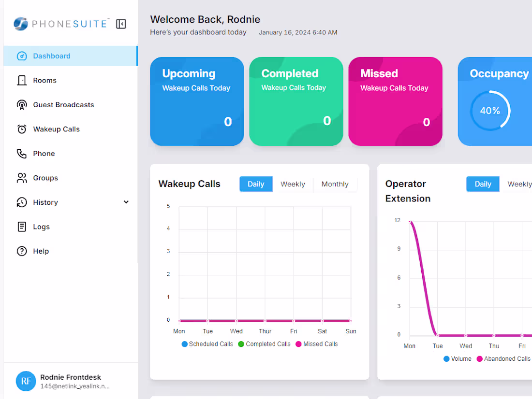Open the Rodnie Frontdesk profile avatar

coord(26,381)
